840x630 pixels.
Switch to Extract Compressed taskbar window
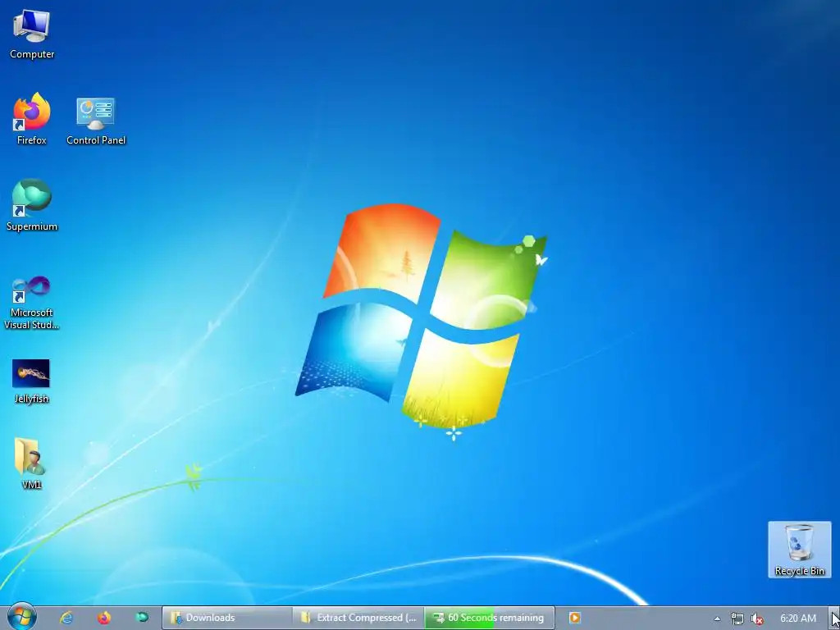(358, 618)
